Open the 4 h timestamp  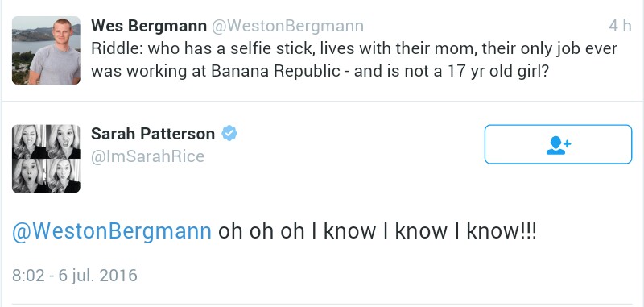(x=620, y=26)
